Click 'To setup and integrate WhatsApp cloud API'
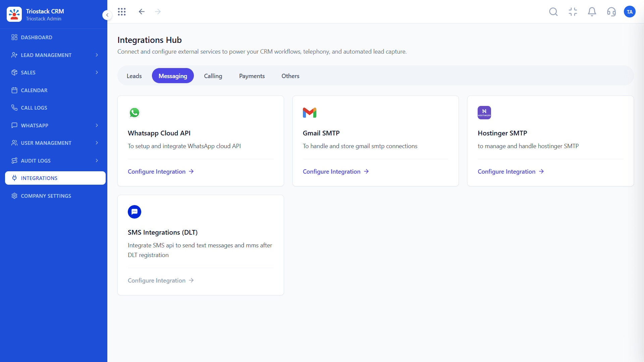 click(x=184, y=146)
